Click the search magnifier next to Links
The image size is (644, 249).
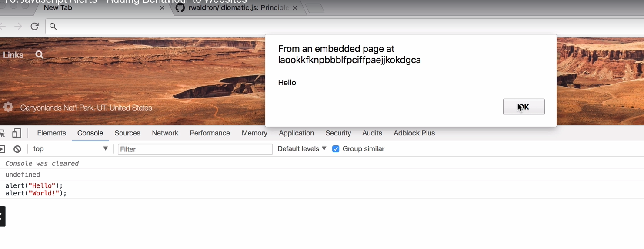coord(39,55)
